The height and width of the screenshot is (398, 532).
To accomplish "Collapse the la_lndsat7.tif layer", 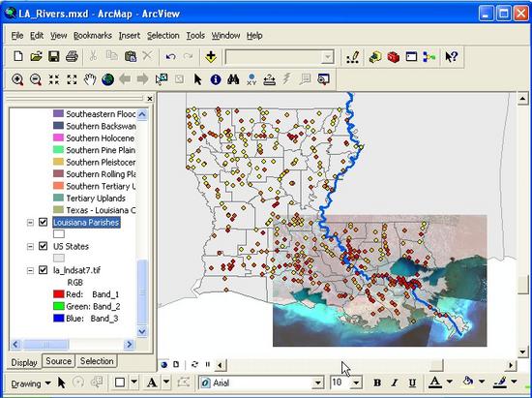I will pos(30,270).
